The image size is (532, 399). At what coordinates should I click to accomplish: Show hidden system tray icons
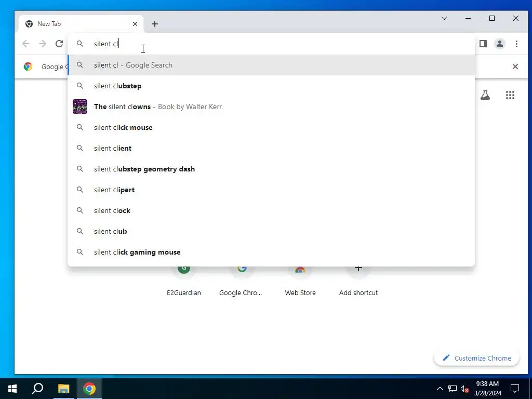[440, 389]
